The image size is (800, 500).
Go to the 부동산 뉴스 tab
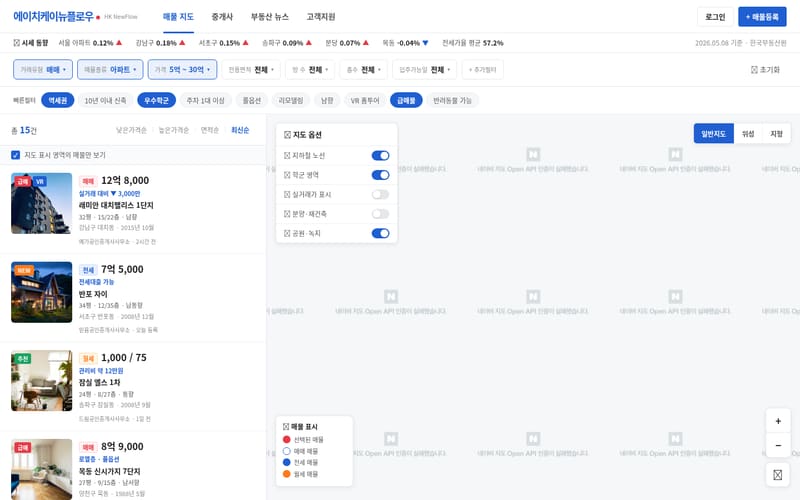coord(269,17)
